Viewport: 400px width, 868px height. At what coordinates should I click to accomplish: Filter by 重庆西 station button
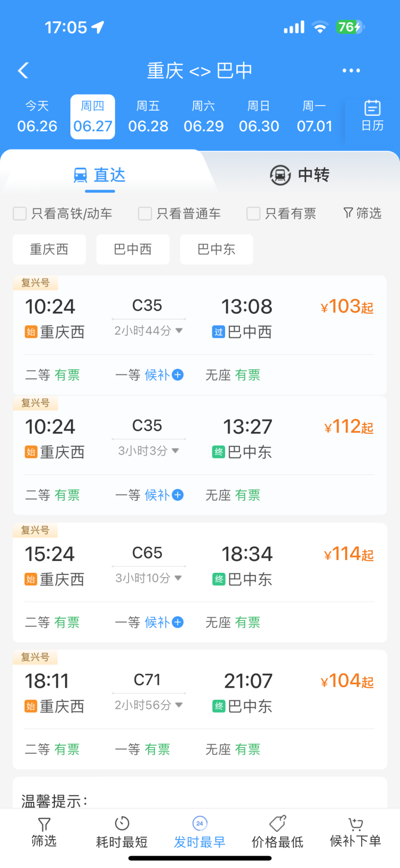pyautogui.click(x=49, y=249)
